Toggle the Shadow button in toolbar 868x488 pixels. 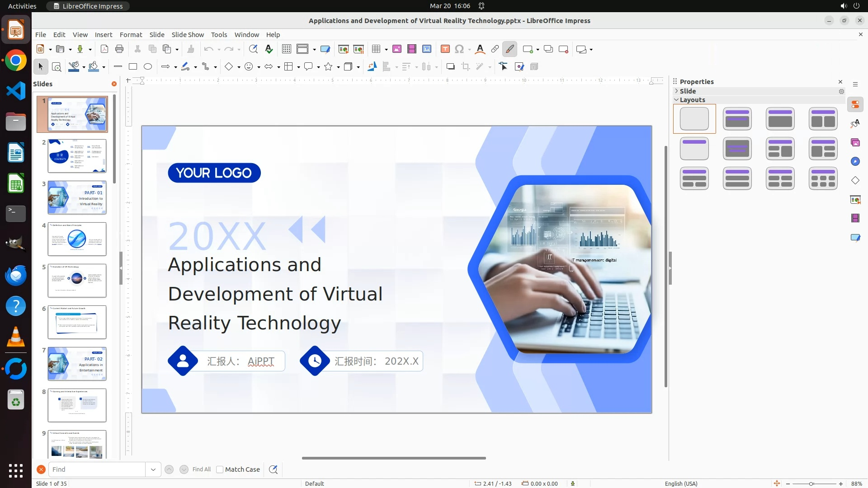[450, 66]
